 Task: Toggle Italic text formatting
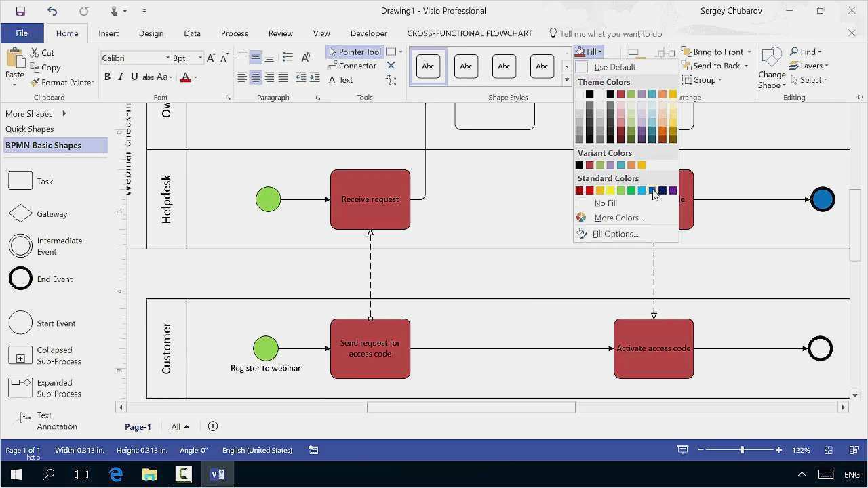(121, 77)
